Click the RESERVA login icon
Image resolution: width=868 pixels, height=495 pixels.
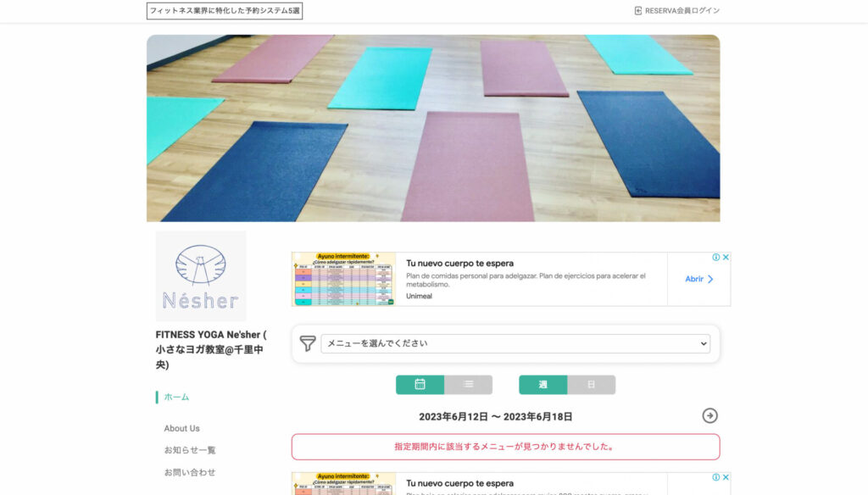click(637, 10)
